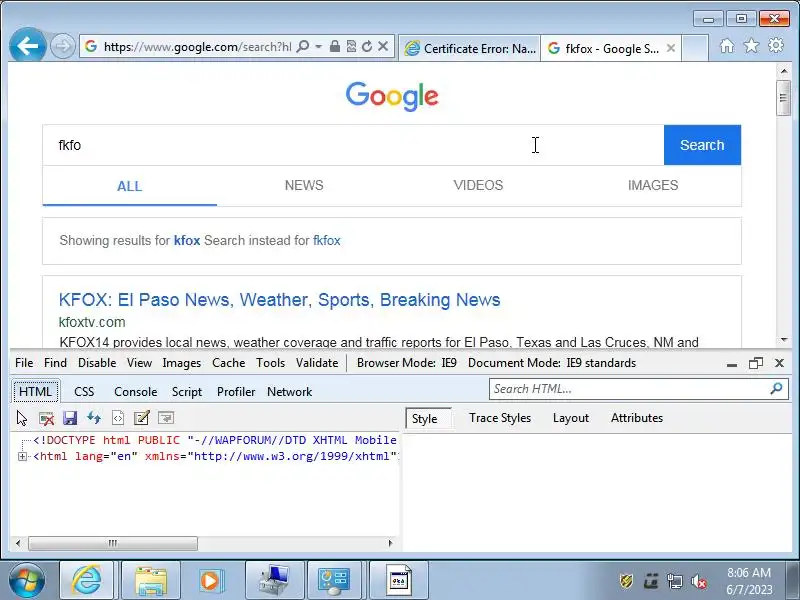The width and height of the screenshot is (800, 600).
Task: Toggle Word wrap toolbar icon
Action: pyautogui.click(x=166, y=418)
